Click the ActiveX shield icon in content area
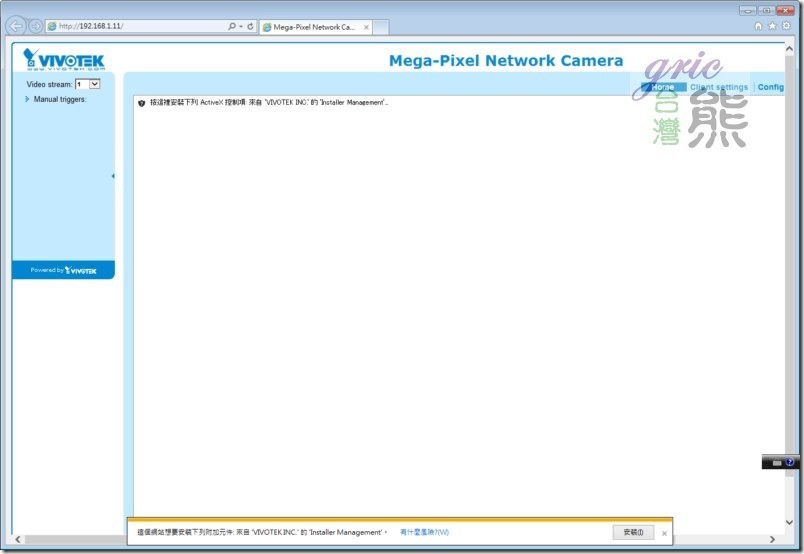The height and width of the screenshot is (554, 804). point(142,103)
